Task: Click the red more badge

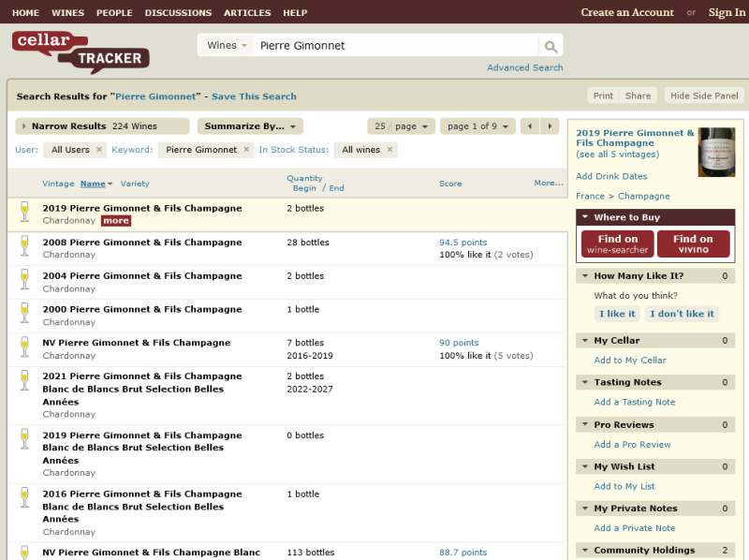Action: pyautogui.click(x=116, y=221)
